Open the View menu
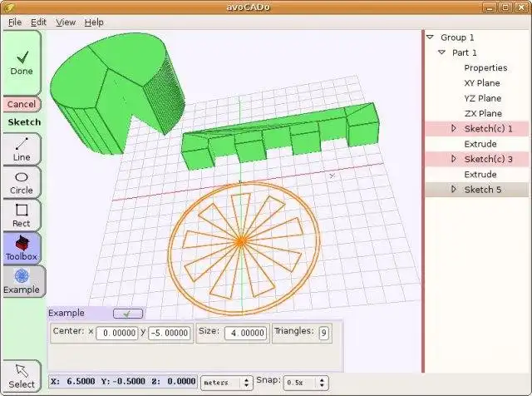Screen dimensions: 532x396 [66, 22]
